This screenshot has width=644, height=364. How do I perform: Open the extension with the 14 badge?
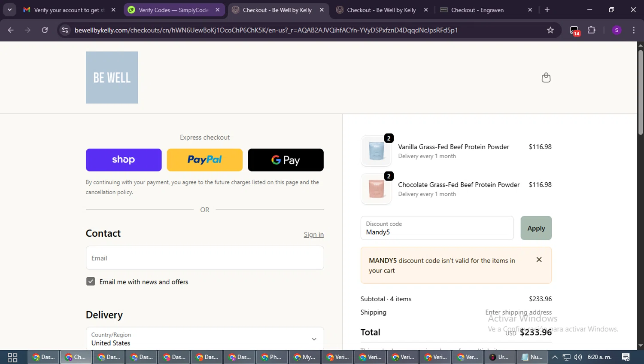point(574,31)
